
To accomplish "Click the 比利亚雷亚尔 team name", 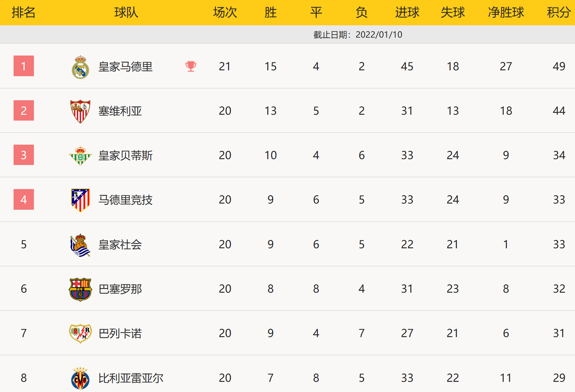I will coord(131,378).
